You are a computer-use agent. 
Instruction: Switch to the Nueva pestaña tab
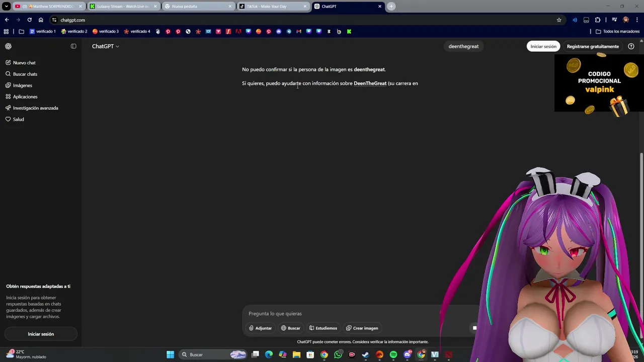(198, 7)
